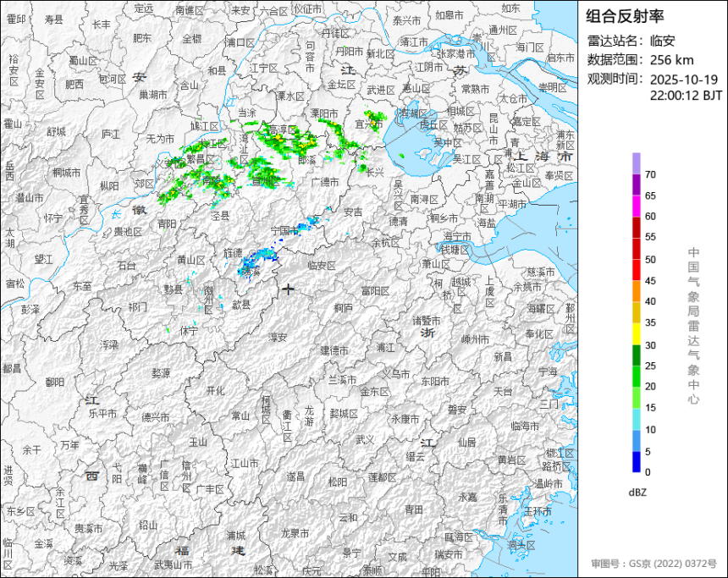The image size is (728, 578).
Task: Click the radar station cross marker
Action: [x=289, y=289]
